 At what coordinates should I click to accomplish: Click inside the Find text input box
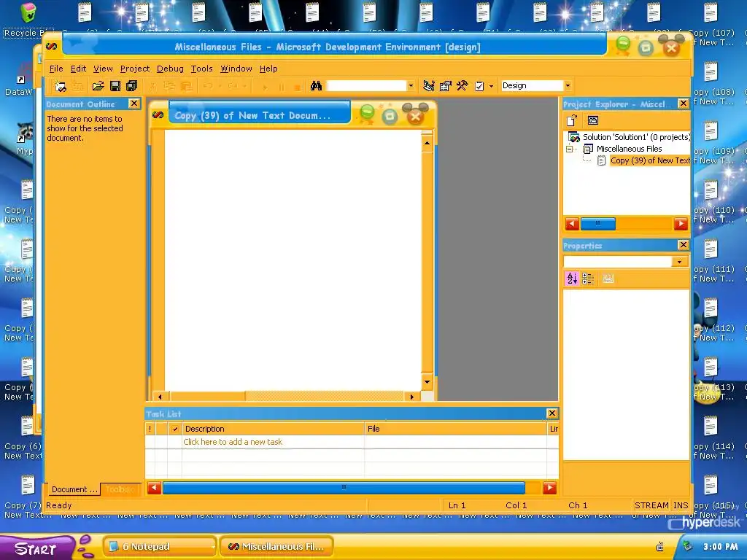(366, 86)
